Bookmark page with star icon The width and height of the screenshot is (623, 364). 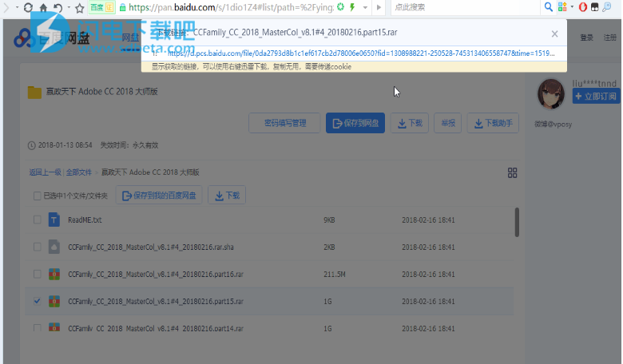tap(80, 7)
